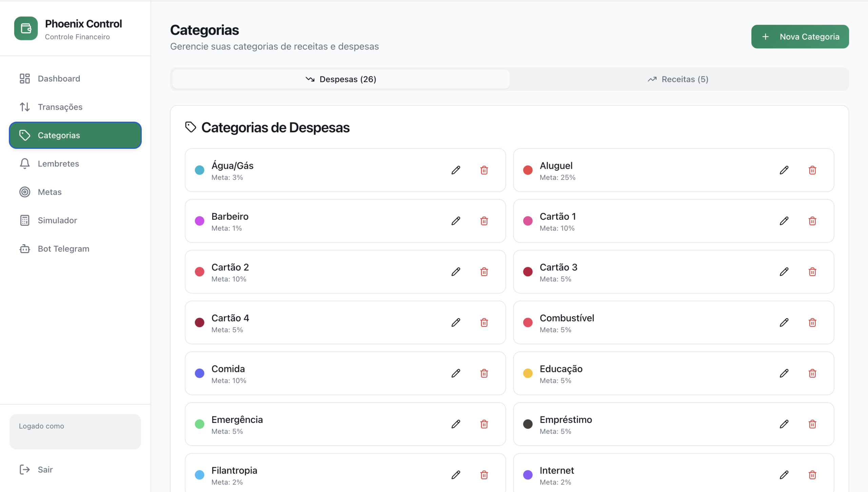
Task: Click the green color dot for Emergência
Action: point(200,424)
